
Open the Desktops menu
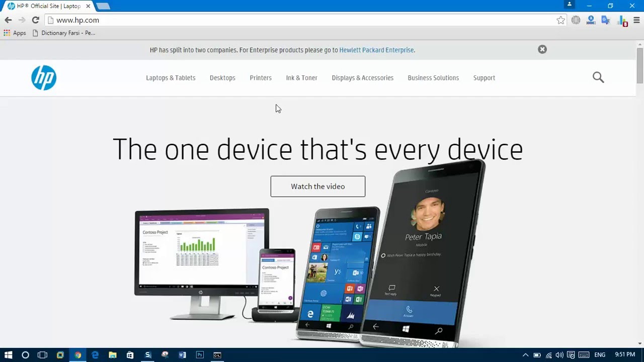(222, 78)
